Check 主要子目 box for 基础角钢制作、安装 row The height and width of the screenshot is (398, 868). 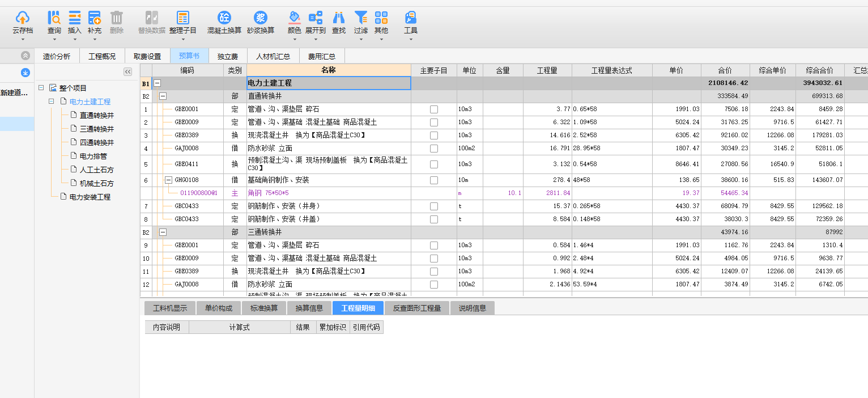434,180
